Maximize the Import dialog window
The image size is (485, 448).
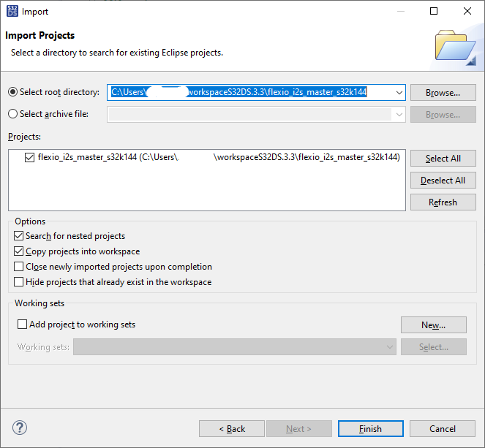434,11
